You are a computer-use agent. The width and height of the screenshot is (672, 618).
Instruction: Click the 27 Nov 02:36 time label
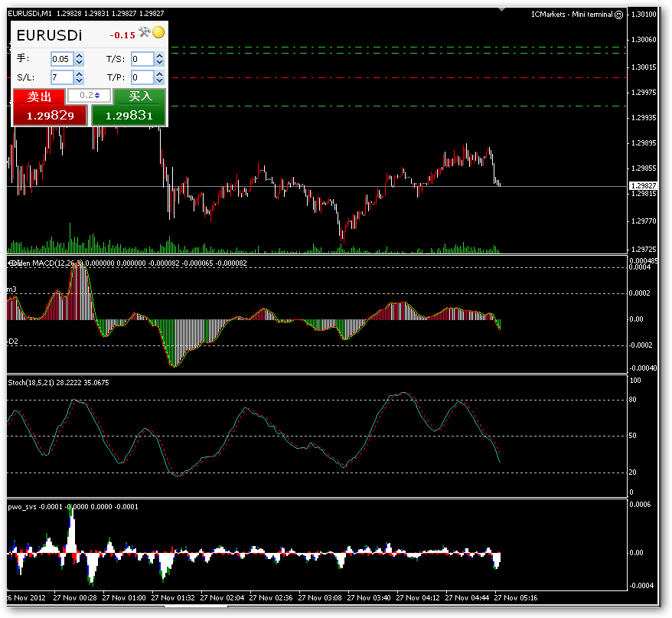271,598
